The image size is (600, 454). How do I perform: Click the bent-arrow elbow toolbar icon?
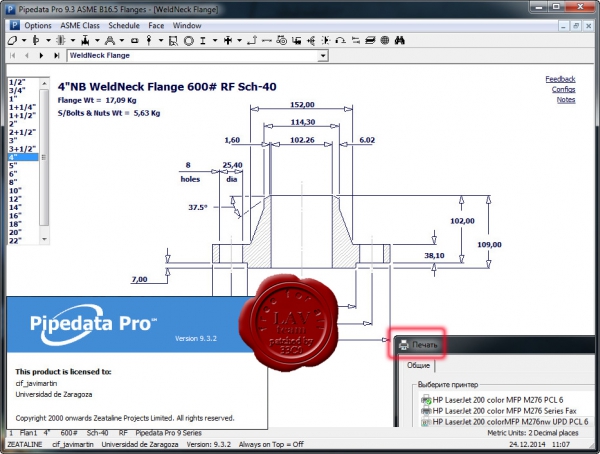[x=252, y=40]
